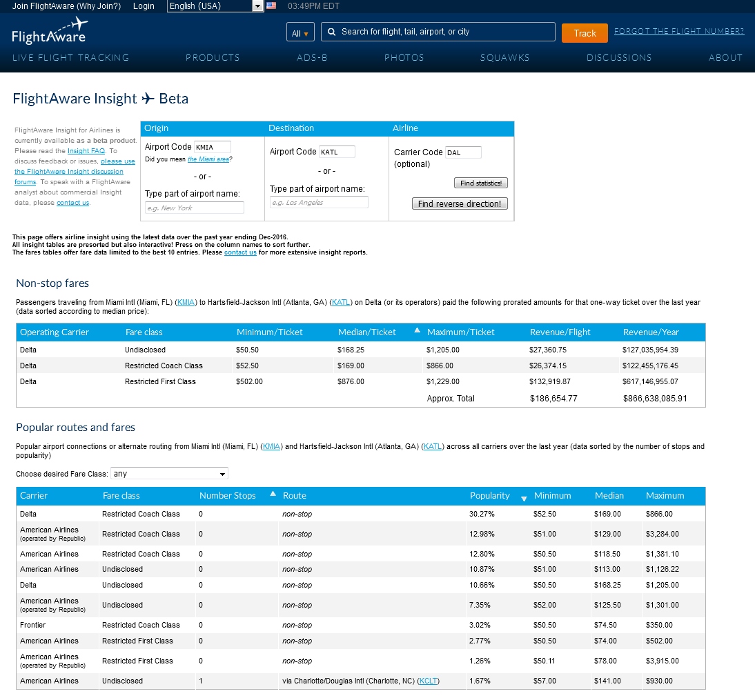This screenshot has height=700, width=755.
Task: Open the Fare Class "any" dropdown
Action: click(x=169, y=474)
